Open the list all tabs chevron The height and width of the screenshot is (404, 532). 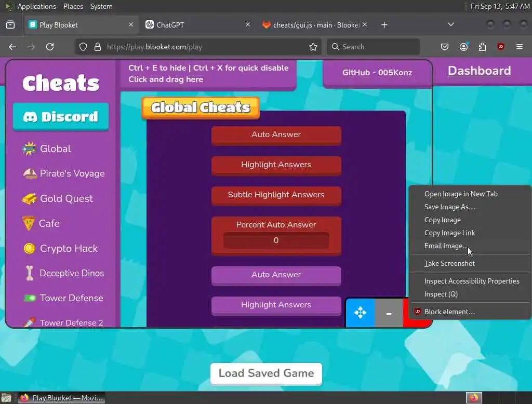pyautogui.click(x=450, y=24)
